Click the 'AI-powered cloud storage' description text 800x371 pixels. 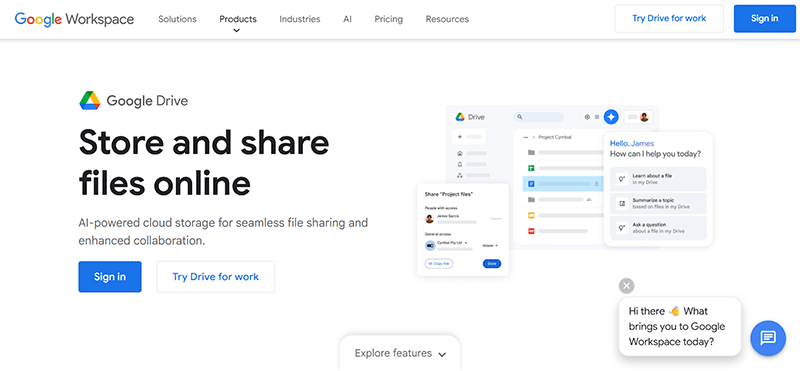tap(223, 232)
